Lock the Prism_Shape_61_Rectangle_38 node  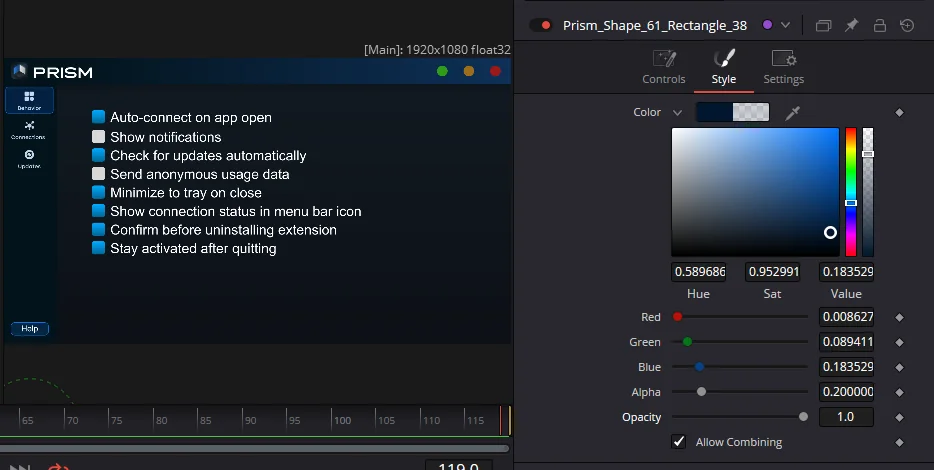(x=879, y=25)
